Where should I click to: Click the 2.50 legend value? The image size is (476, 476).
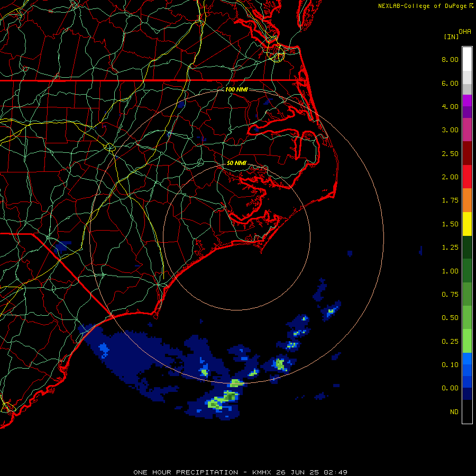click(x=450, y=153)
